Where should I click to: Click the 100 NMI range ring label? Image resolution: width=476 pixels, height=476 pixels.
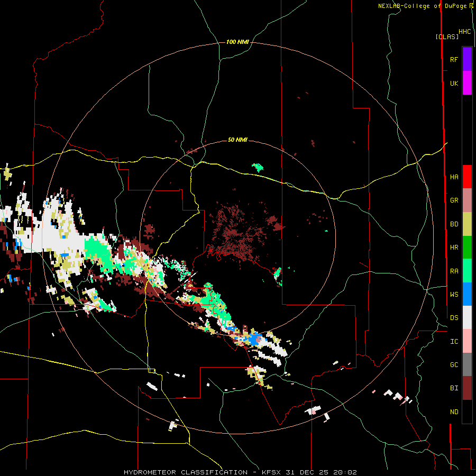click(x=237, y=42)
